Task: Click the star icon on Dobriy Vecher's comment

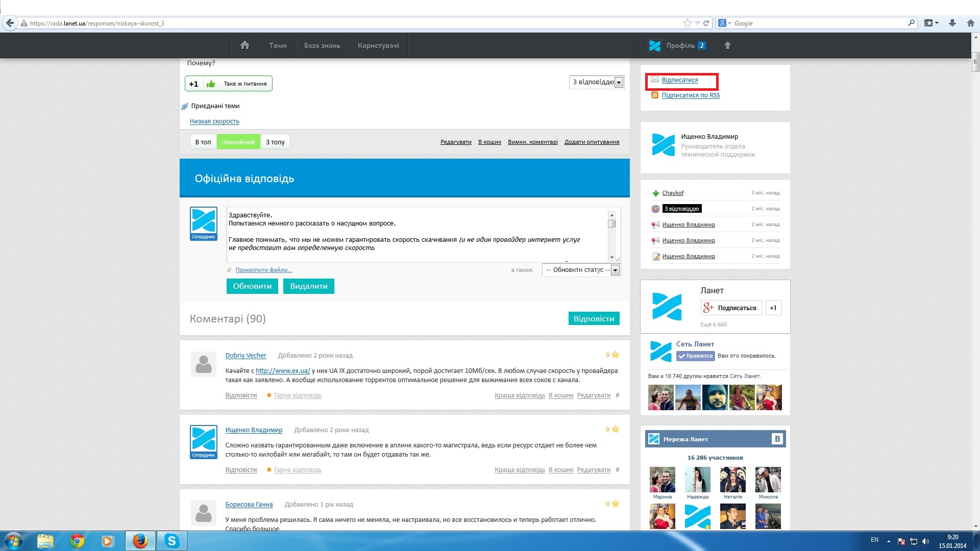Action: click(x=616, y=355)
